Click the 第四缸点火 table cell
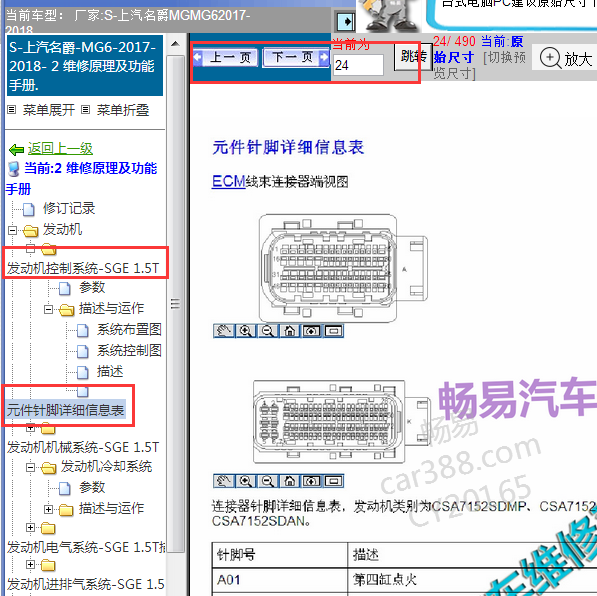 tap(472, 580)
